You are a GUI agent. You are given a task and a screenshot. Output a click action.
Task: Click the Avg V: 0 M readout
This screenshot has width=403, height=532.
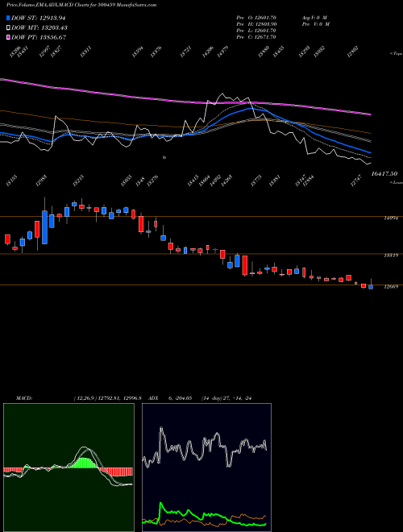click(x=314, y=17)
